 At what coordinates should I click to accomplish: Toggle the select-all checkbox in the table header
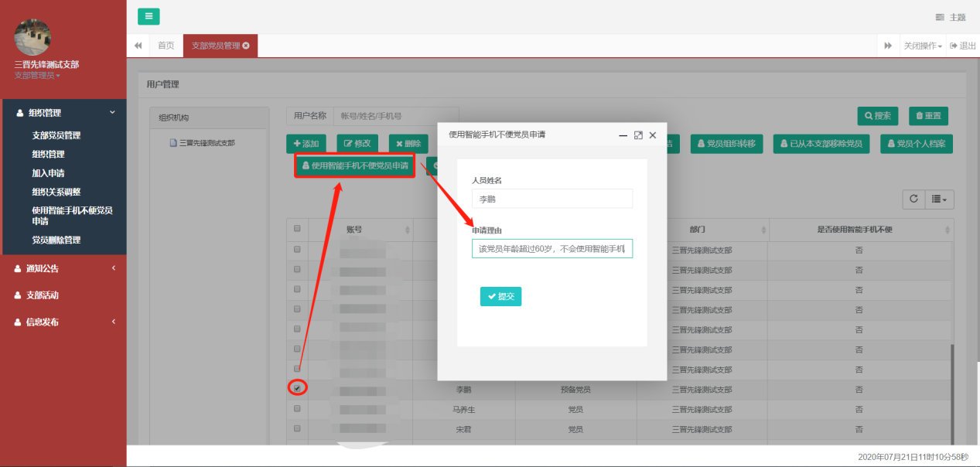pyautogui.click(x=297, y=229)
